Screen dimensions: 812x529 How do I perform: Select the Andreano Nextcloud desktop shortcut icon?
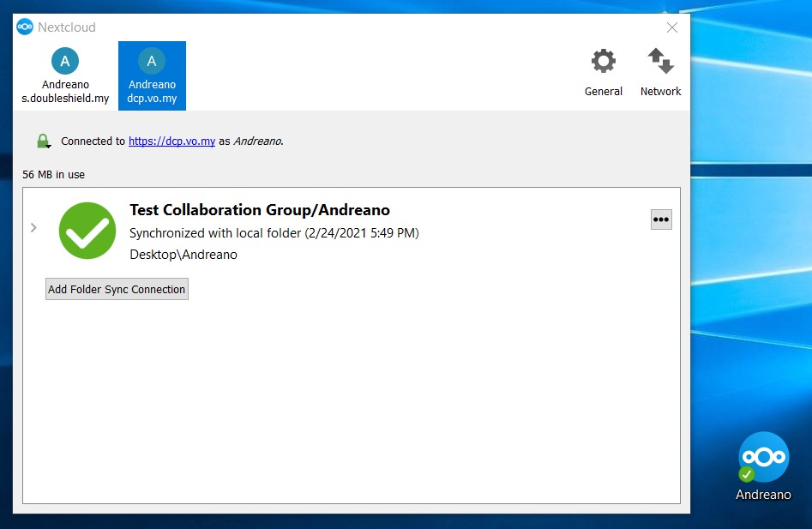tap(763, 458)
